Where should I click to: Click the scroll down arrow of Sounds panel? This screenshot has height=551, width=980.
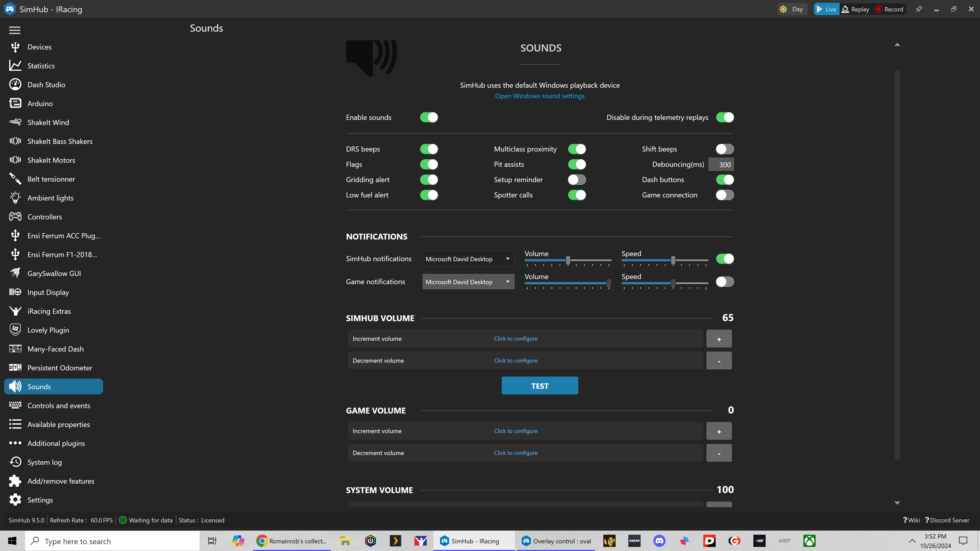pos(897,503)
